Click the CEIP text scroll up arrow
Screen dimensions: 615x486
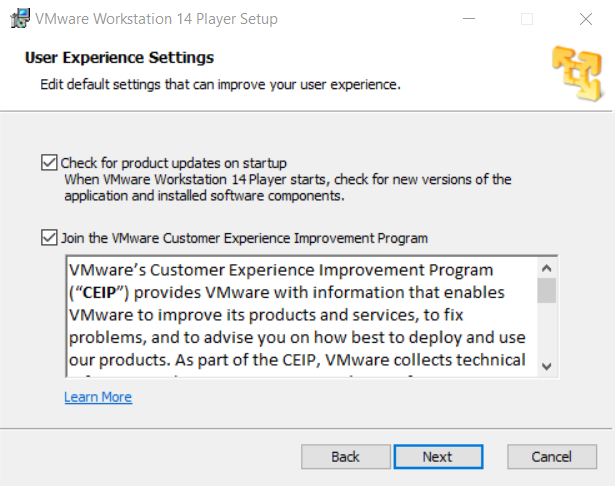tap(546, 268)
